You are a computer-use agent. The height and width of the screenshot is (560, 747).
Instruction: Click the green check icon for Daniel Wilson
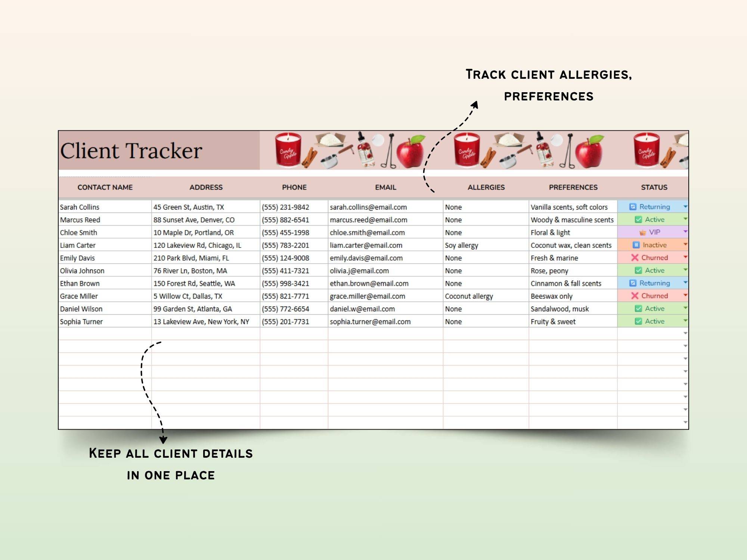(x=638, y=308)
